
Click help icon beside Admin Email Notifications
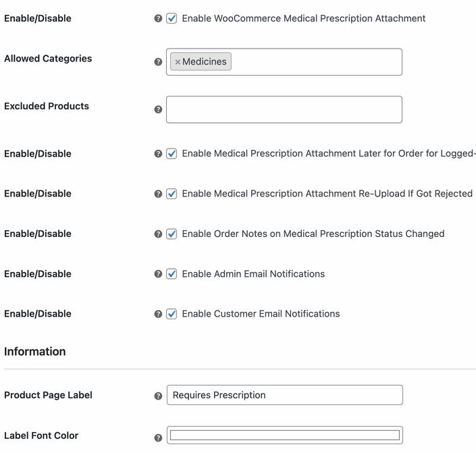(158, 274)
